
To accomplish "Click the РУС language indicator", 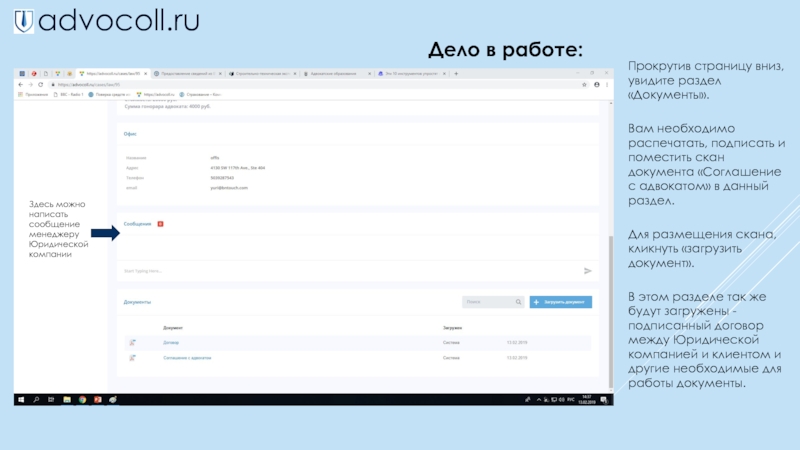I will (x=571, y=400).
